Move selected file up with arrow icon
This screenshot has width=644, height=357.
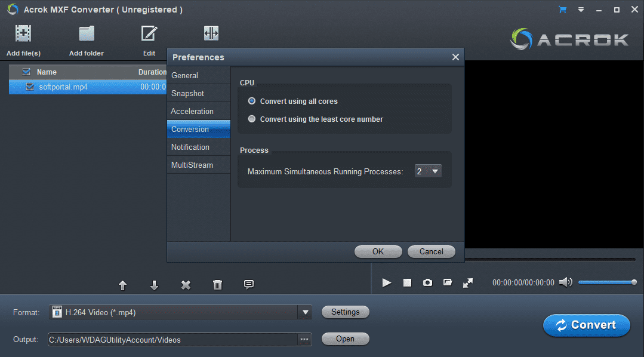click(x=122, y=285)
